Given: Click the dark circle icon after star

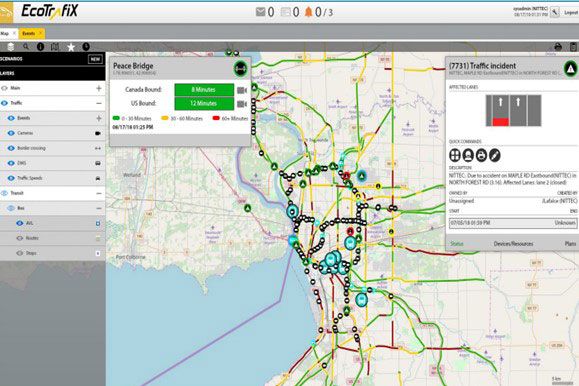Looking at the screenshot, I should (x=86, y=47).
